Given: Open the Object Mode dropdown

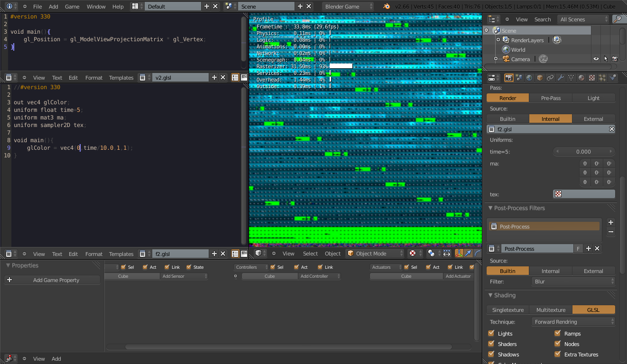Looking at the screenshot, I should [x=375, y=254].
